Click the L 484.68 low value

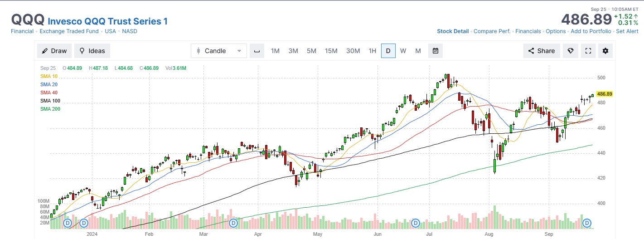pos(123,68)
